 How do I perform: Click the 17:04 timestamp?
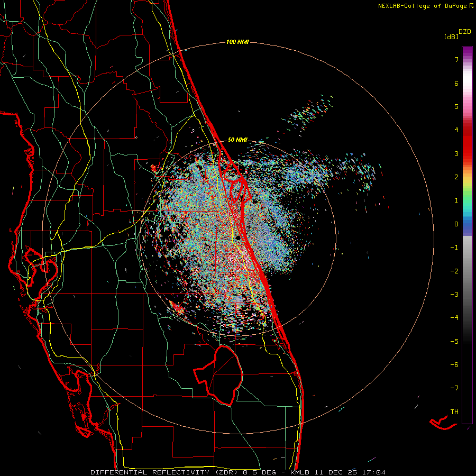373,472
